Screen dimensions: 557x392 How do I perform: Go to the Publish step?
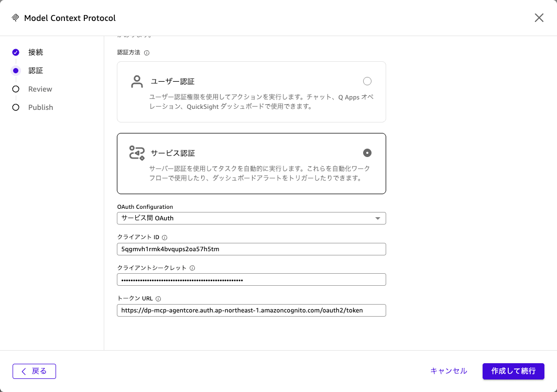click(x=40, y=107)
